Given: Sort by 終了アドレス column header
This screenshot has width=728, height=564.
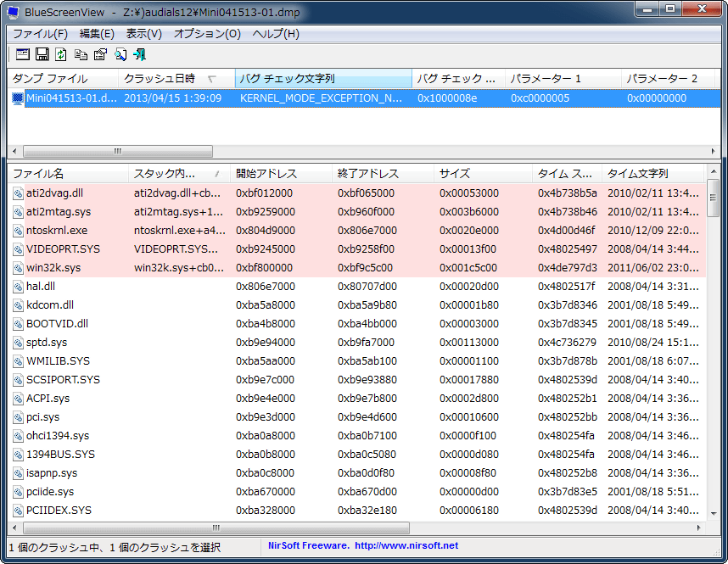Looking at the screenshot, I should pos(383,174).
